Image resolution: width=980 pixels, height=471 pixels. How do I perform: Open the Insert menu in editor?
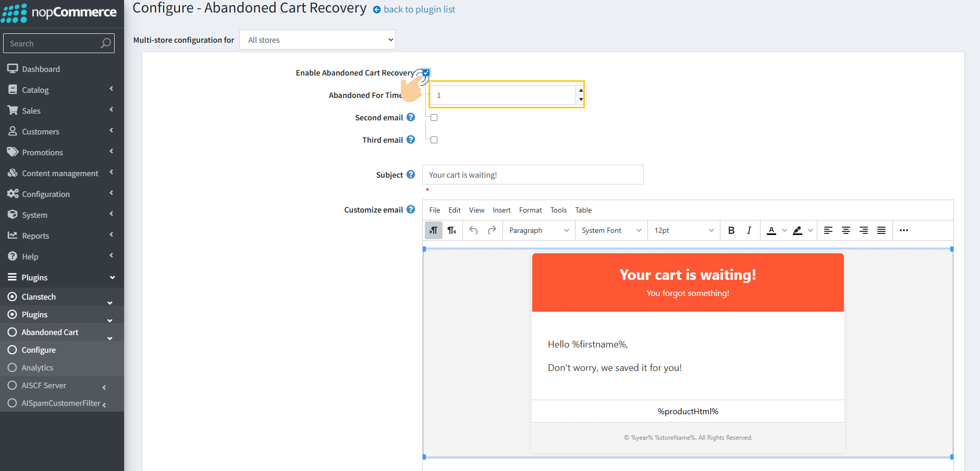tap(501, 210)
